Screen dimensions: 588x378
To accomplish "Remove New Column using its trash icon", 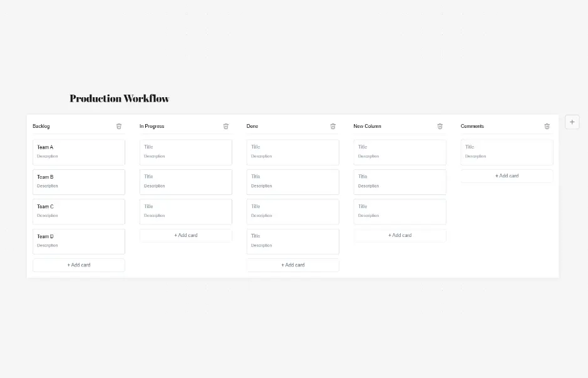I will click(440, 126).
